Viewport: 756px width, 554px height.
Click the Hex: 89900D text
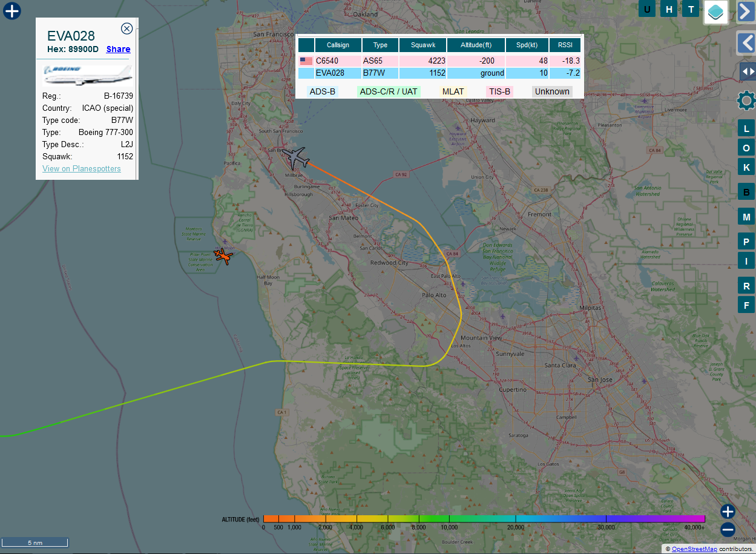[x=73, y=49]
